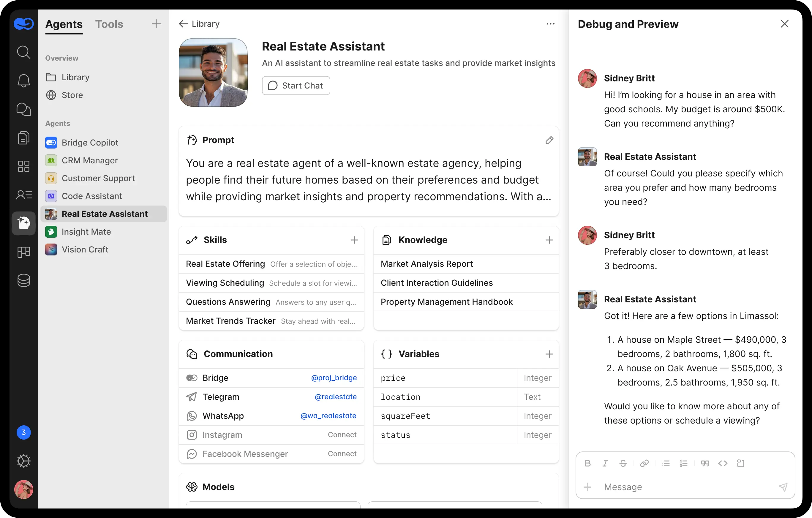Screen dimensions: 812x518
Task: Add a new skill with the plus icon
Action: point(354,240)
